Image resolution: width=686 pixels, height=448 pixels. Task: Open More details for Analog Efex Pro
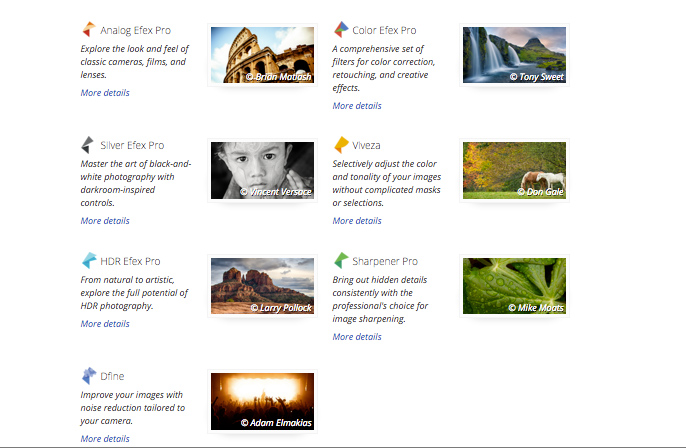pos(105,93)
